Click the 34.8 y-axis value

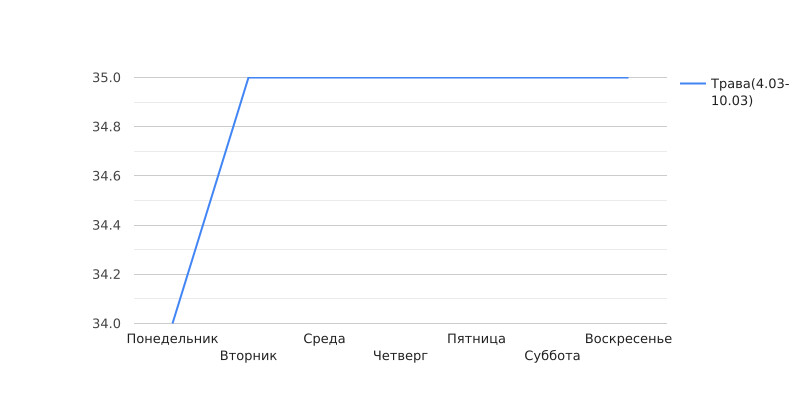coord(107,127)
